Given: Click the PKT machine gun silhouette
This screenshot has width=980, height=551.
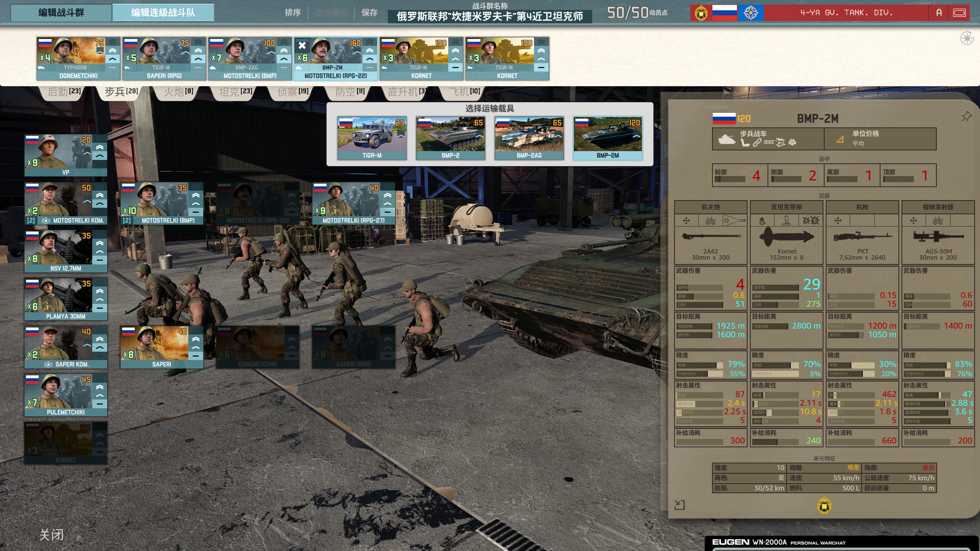Looking at the screenshot, I should pyautogui.click(x=862, y=236).
